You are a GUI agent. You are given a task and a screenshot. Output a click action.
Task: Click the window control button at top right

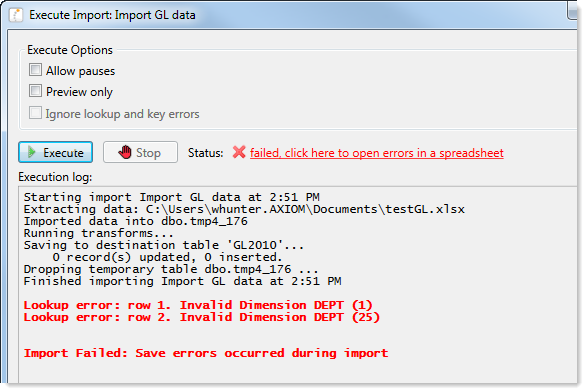point(573,10)
